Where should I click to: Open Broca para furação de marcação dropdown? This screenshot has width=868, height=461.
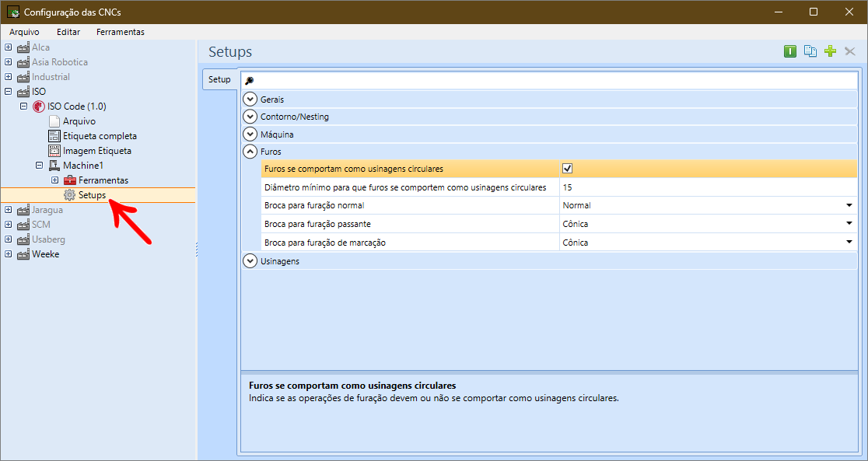click(x=849, y=243)
